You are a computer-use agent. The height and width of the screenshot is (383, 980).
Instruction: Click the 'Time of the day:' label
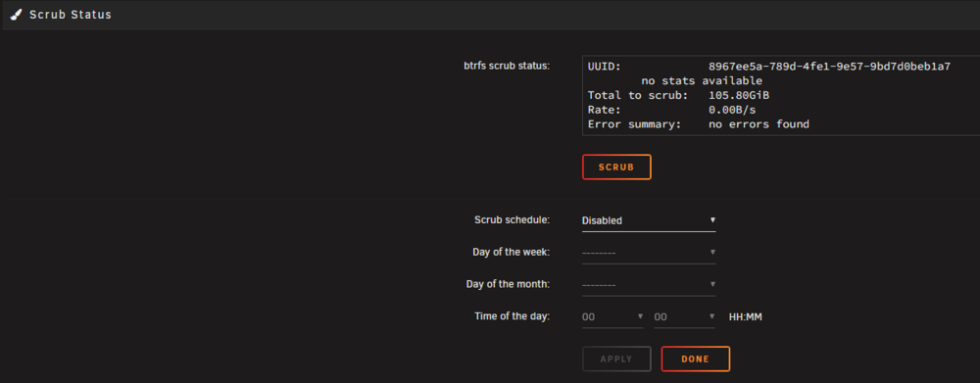pos(512,316)
